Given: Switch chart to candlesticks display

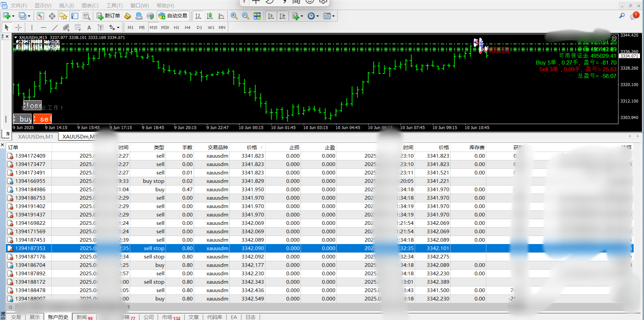Looking at the screenshot, I should 210,16.
